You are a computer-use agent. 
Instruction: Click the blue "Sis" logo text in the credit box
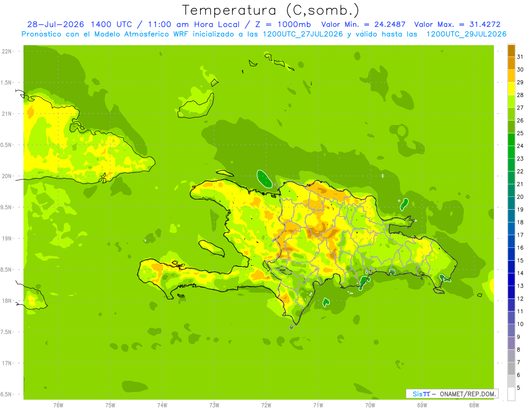[x=417, y=394]
